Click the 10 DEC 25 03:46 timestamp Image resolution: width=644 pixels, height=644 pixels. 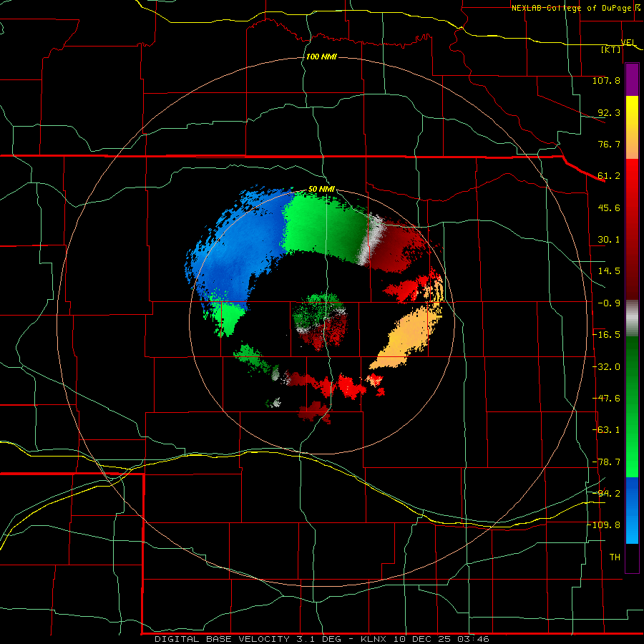point(441,639)
